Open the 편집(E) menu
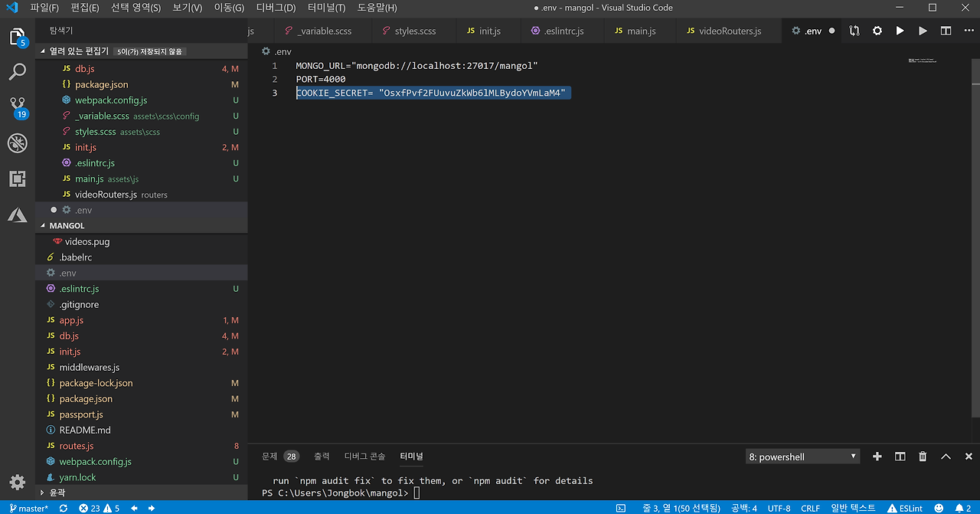Viewport: 980px width, 514px height. pyautogui.click(x=84, y=8)
